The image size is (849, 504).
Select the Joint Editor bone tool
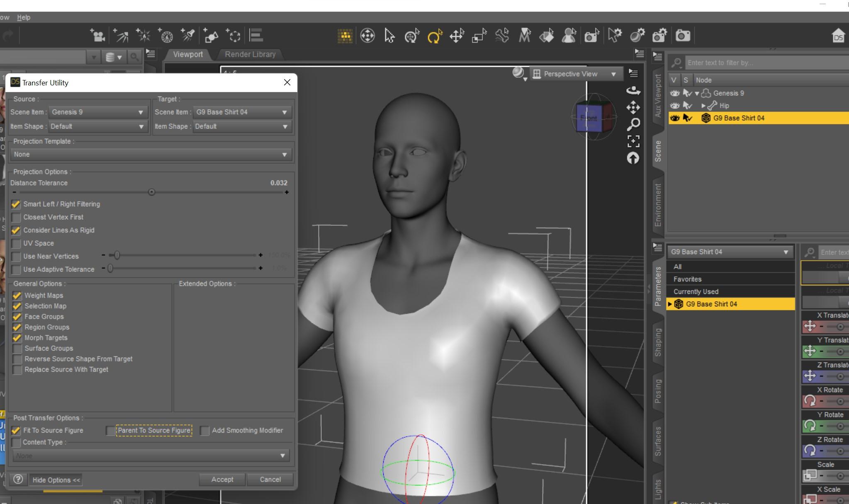(x=501, y=36)
